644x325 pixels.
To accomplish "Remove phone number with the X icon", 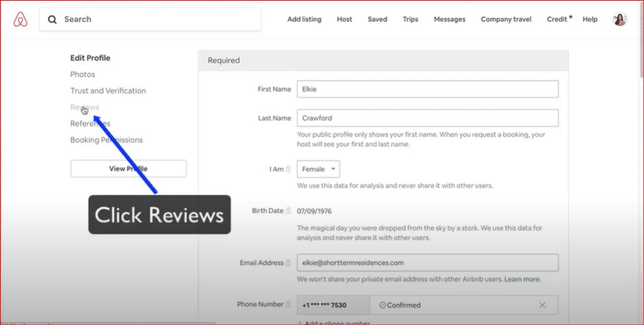I will 542,305.
